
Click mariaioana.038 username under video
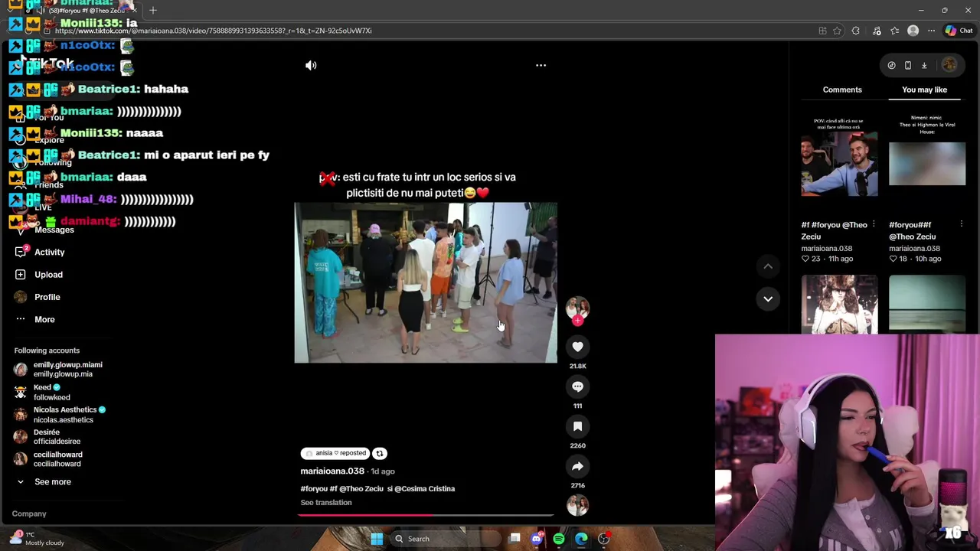click(332, 471)
